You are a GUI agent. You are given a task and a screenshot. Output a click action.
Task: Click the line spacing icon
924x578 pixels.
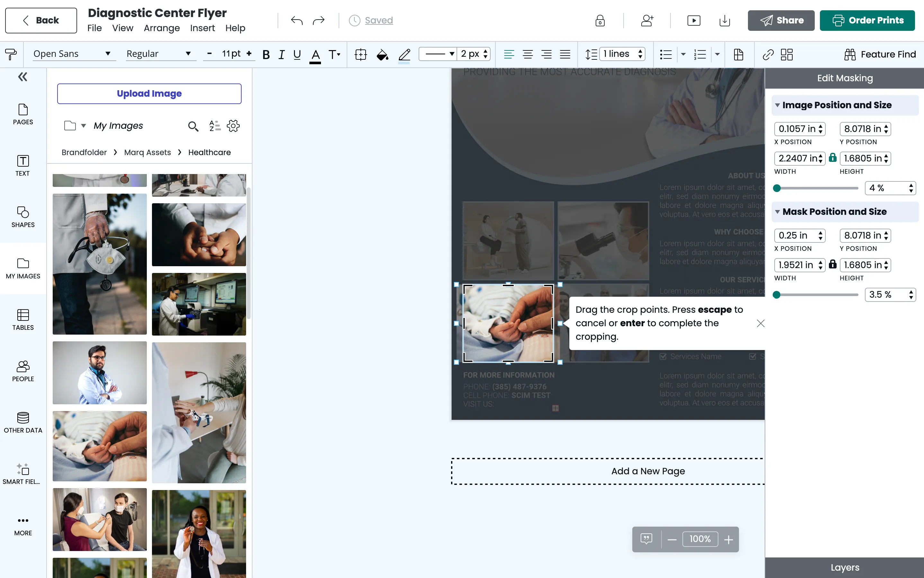591,54
